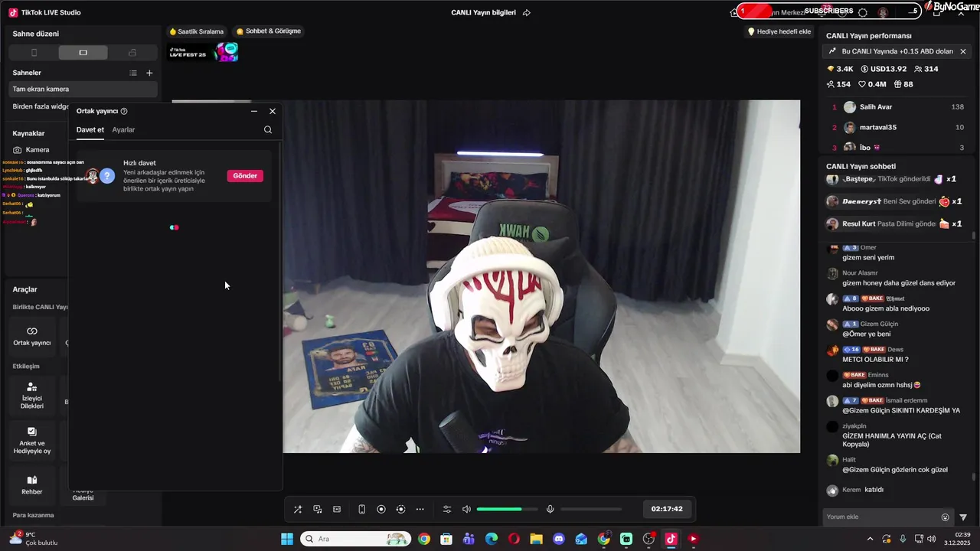Click the likes count 0.4M

872,84
